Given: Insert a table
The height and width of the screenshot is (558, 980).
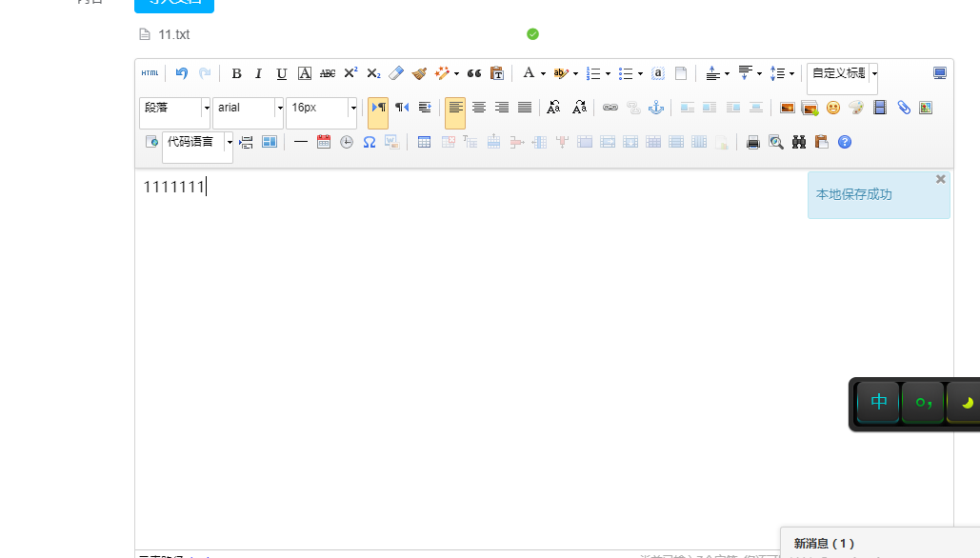Looking at the screenshot, I should 424,142.
